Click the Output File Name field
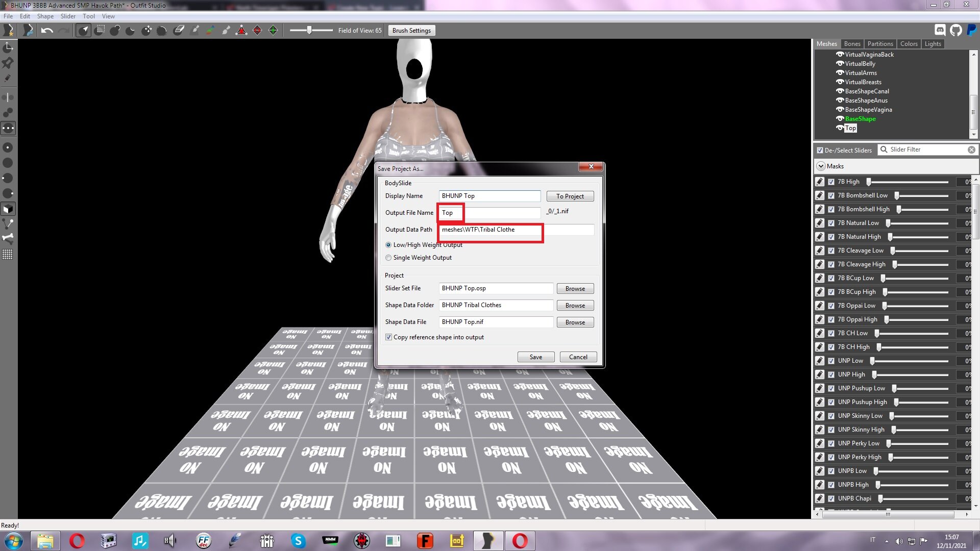 [x=489, y=213]
